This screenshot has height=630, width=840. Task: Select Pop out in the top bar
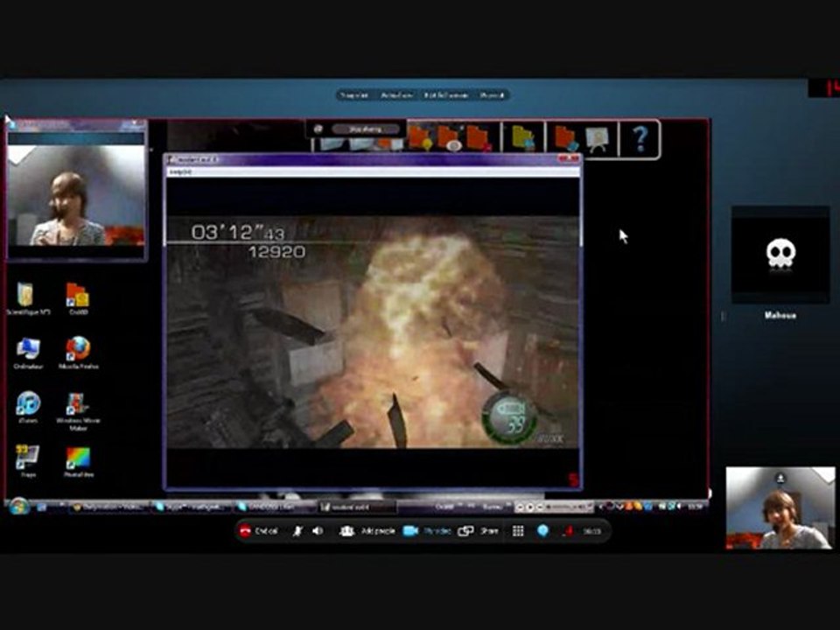492,95
